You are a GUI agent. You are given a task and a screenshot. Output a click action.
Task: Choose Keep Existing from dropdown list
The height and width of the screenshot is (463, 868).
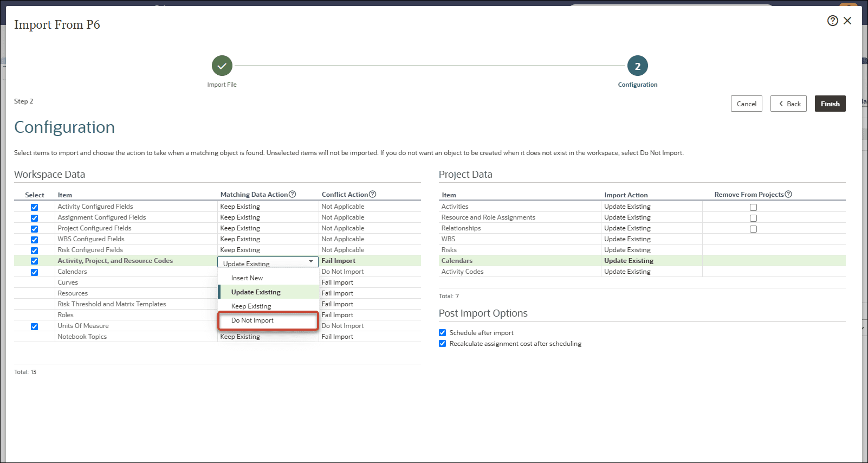pos(268,306)
